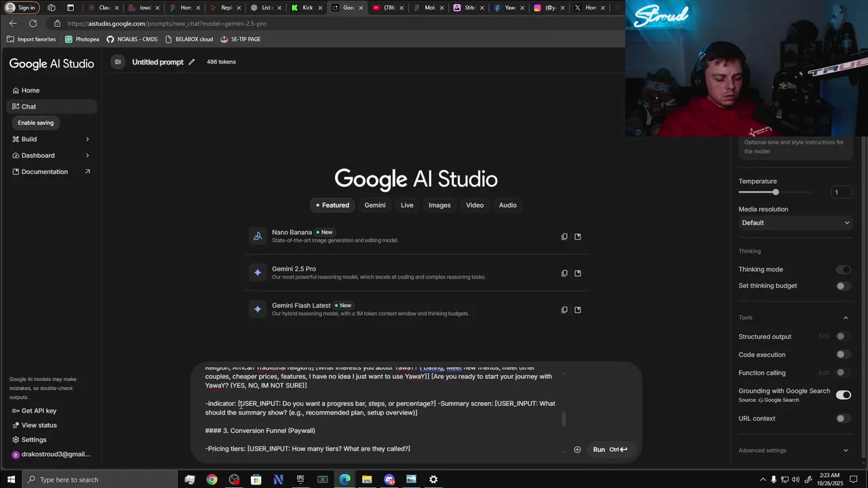Go to Home in the sidebar
868x488 pixels.
coord(52,90)
